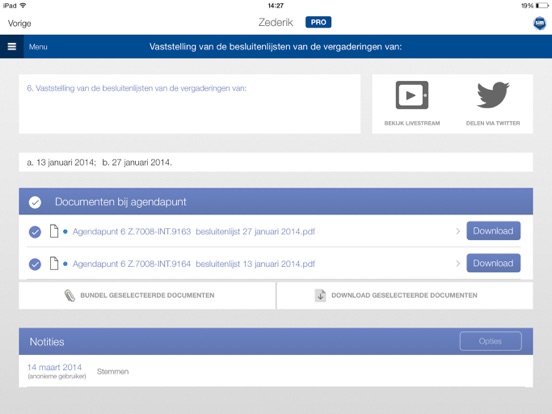
Task: Toggle select-all checkmark in Documenten bij agendapunt
Action: tap(35, 202)
